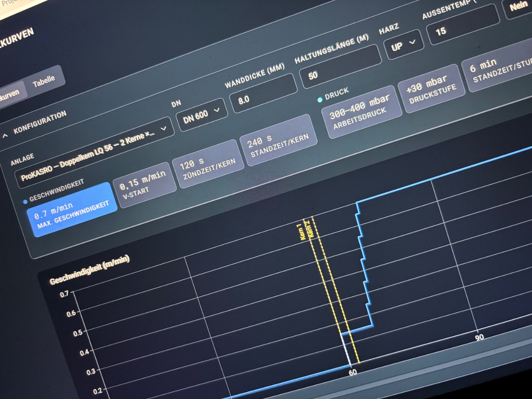Image resolution: width=532 pixels, height=399 pixels.
Task: Select the 0.15 m/min V-Start card
Action: click(x=145, y=185)
